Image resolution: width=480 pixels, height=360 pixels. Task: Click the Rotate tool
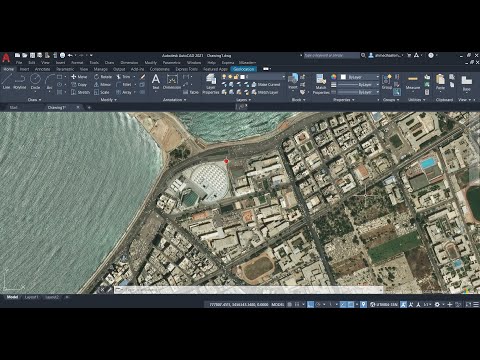coord(103,77)
